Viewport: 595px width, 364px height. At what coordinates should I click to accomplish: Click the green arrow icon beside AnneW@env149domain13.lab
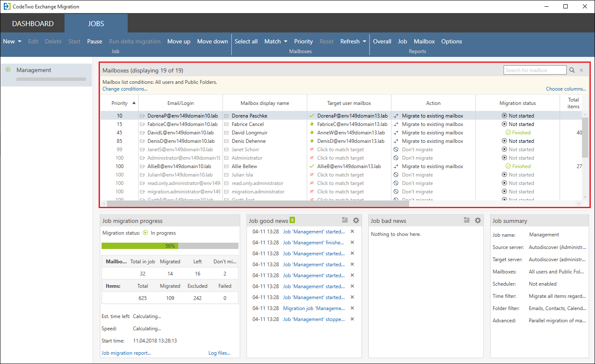(x=312, y=133)
